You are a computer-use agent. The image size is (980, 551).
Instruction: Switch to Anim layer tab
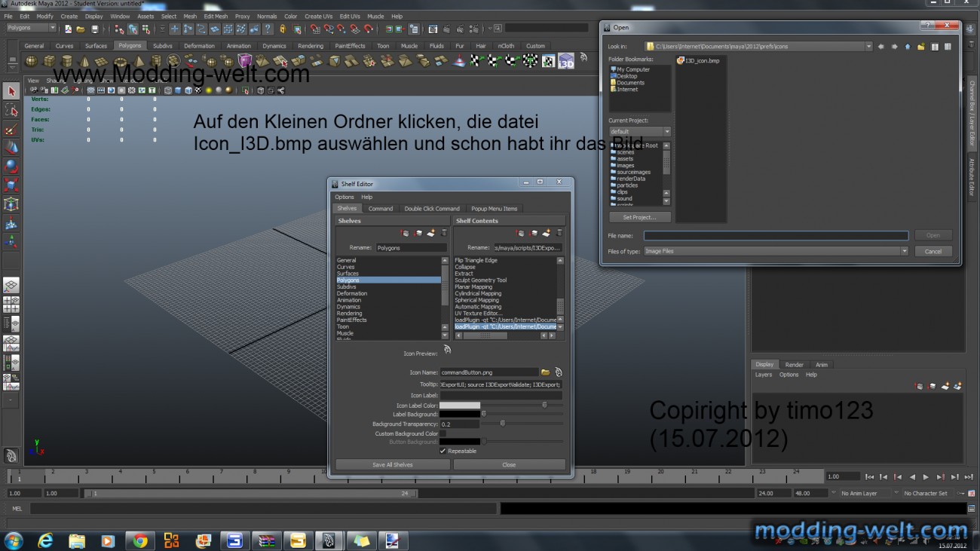click(x=822, y=365)
